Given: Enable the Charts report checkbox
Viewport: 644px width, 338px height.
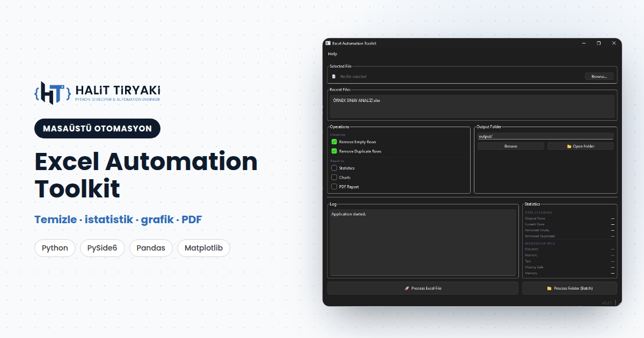Looking at the screenshot, I should point(334,177).
